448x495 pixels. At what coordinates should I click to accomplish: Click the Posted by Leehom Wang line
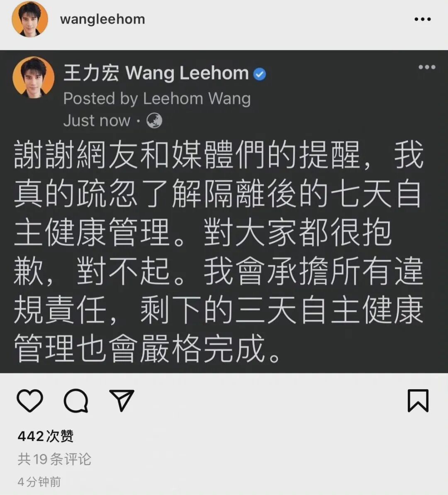coord(157,98)
